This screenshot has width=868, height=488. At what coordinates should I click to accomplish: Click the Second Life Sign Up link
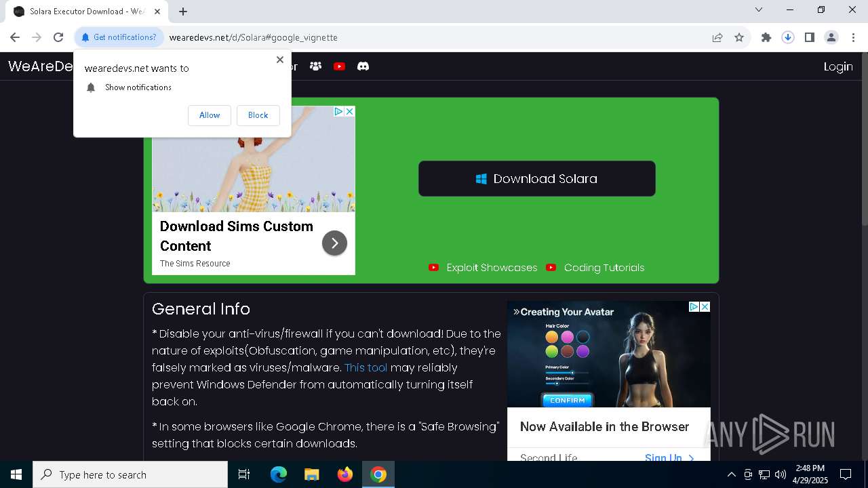669,457
